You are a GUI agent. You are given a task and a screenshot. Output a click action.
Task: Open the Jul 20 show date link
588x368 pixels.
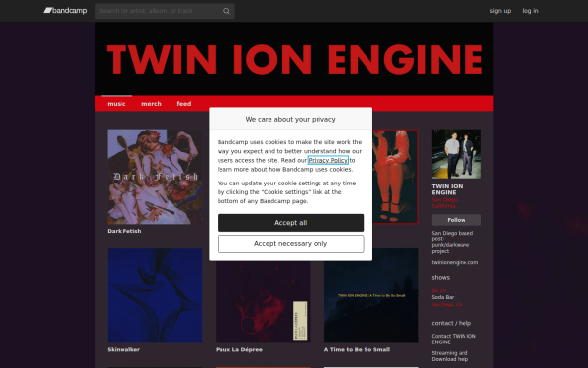(439, 290)
